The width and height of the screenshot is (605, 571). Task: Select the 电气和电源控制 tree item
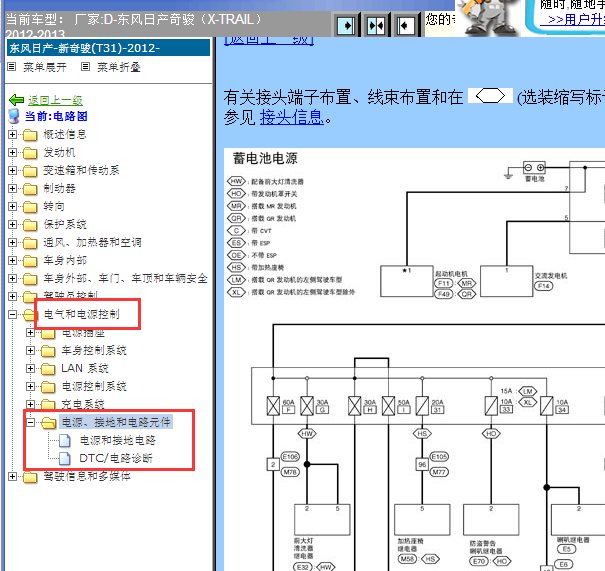click(82, 314)
